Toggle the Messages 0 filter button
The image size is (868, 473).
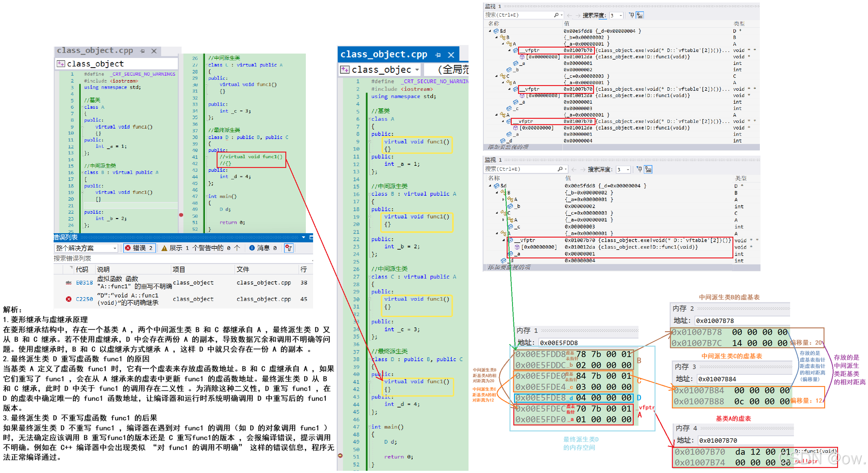263,248
